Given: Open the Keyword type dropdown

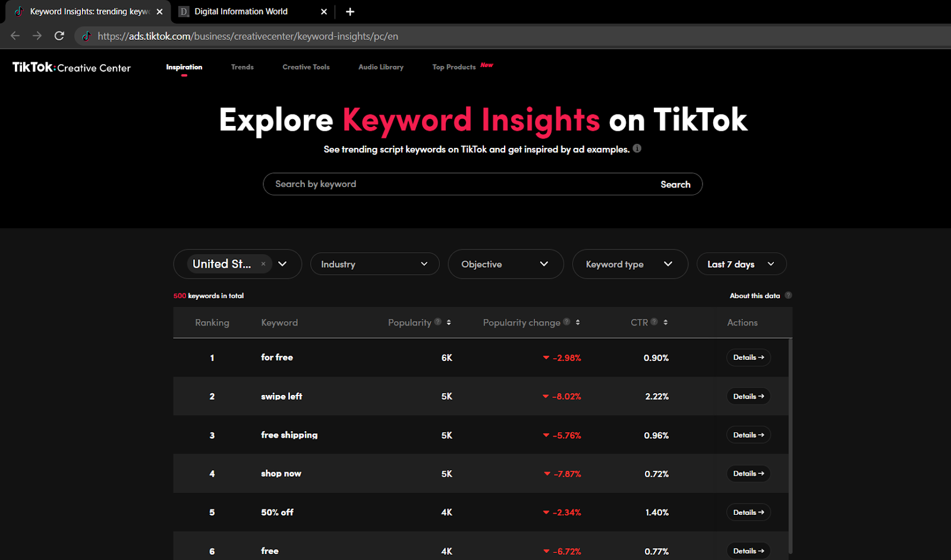Looking at the screenshot, I should click(629, 264).
